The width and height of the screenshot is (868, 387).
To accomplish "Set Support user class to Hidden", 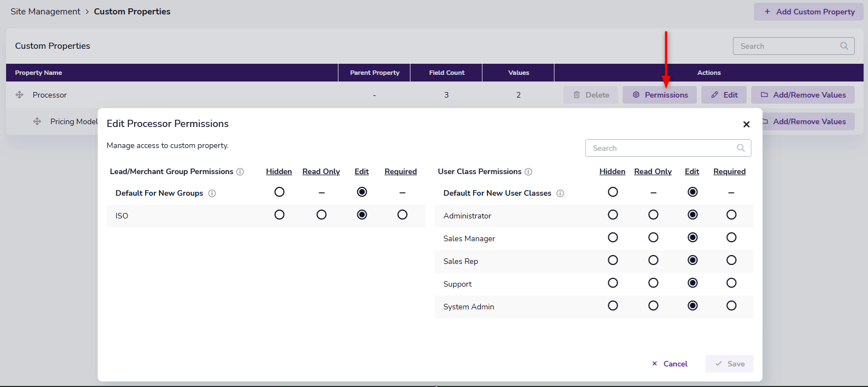I will coord(613,283).
